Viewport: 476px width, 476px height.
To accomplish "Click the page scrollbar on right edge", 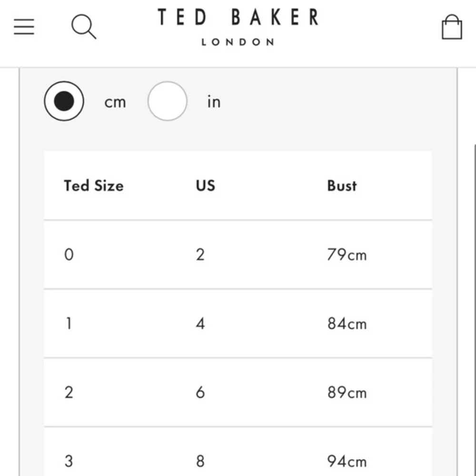I will pos(474,310).
